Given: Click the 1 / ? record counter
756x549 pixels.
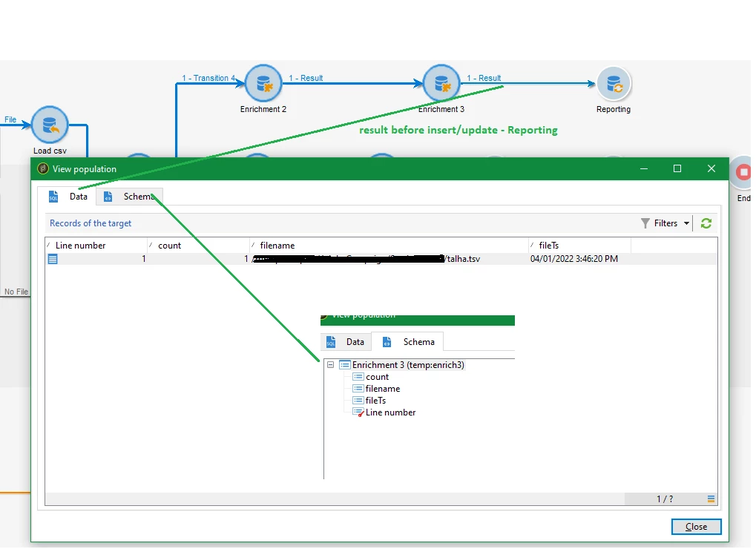Looking at the screenshot, I should click(665, 499).
